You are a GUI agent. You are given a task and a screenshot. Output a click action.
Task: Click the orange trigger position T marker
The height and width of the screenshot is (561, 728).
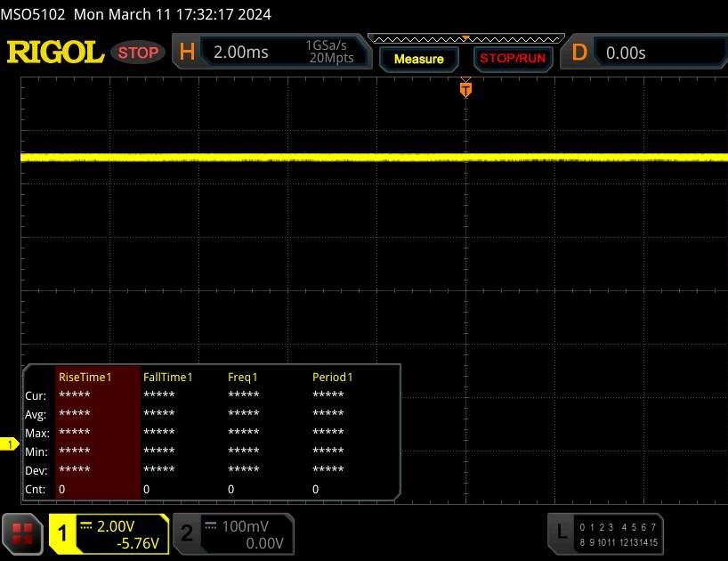(465, 89)
